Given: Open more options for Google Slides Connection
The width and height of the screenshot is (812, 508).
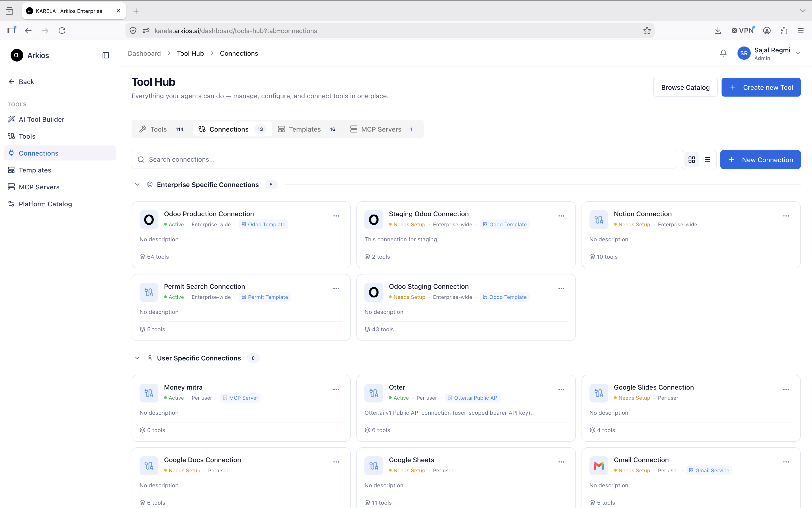Looking at the screenshot, I should (786, 389).
